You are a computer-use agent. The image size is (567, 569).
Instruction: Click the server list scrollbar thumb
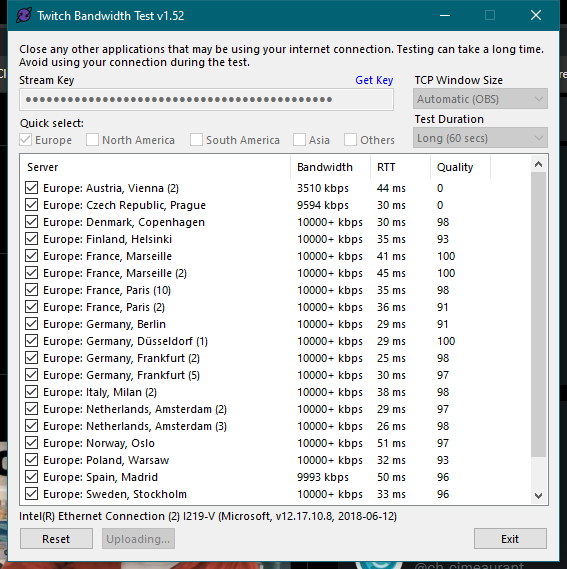tap(538, 315)
